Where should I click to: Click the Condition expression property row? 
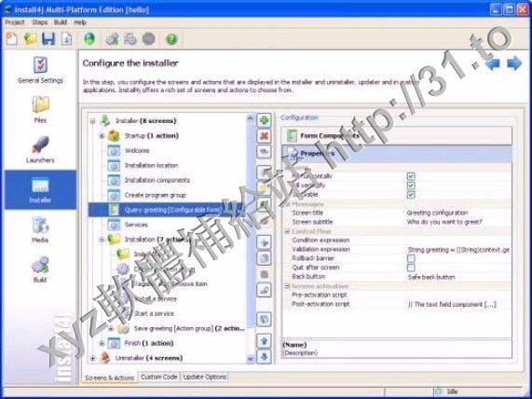397,241
